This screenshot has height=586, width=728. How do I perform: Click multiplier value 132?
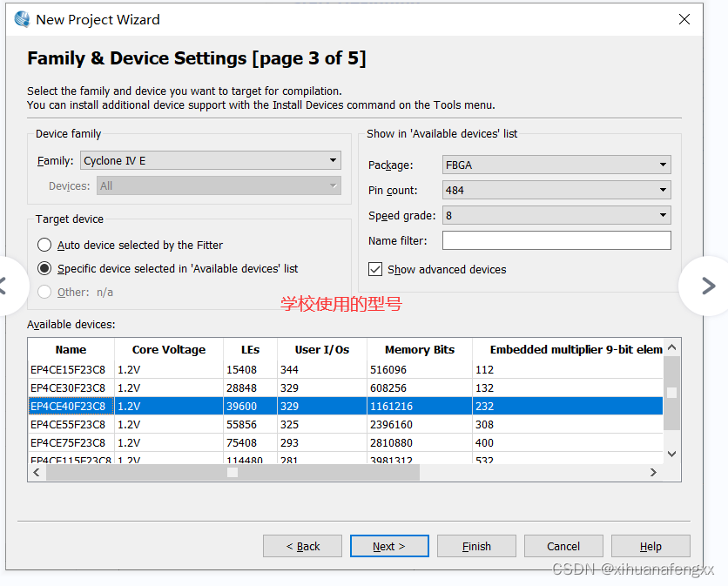pyautogui.click(x=484, y=387)
